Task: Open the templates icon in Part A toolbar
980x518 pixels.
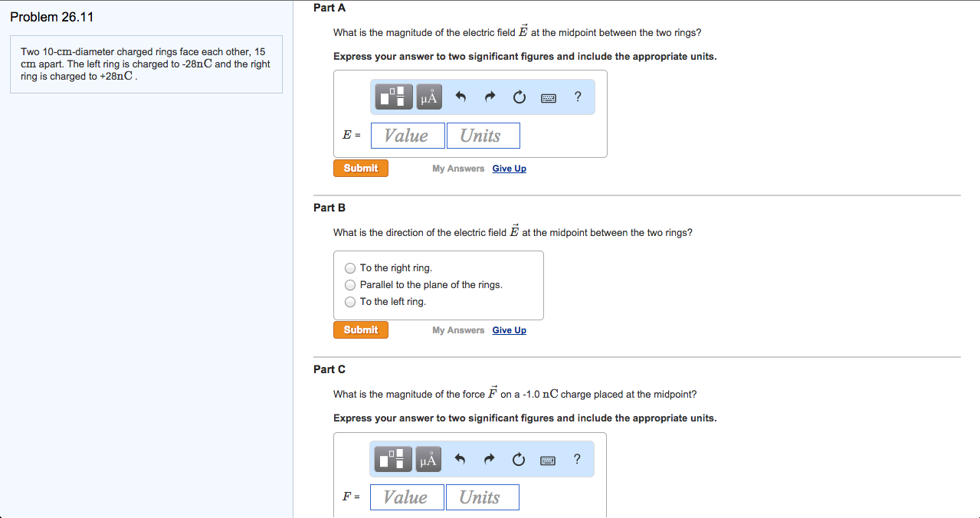Action: (x=395, y=97)
